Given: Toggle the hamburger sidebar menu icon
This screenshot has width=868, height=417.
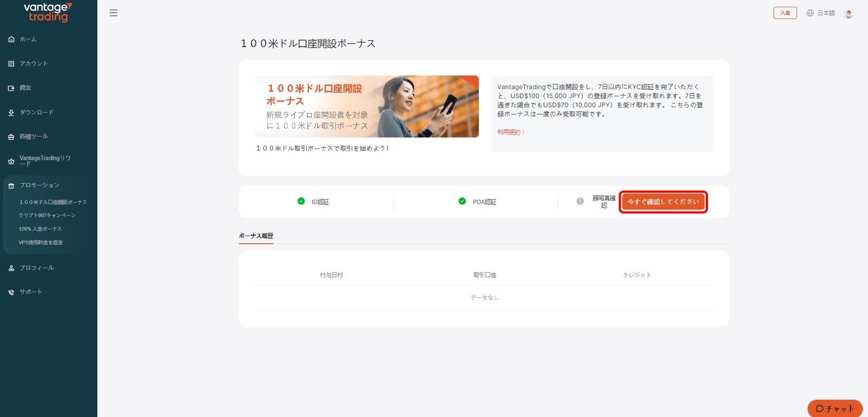Looking at the screenshot, I should [113, 13].
